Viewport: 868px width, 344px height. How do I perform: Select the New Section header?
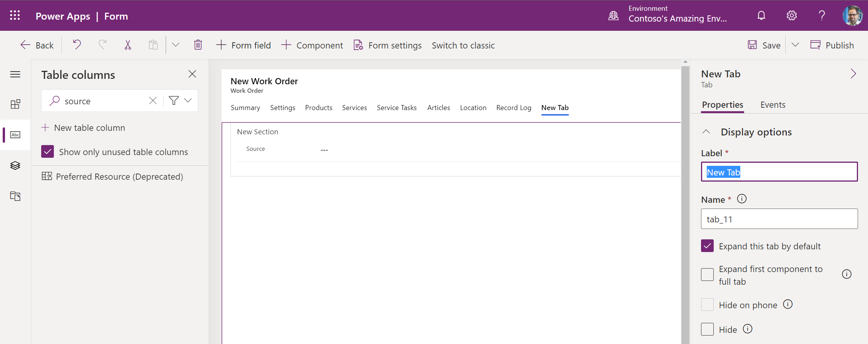pos(257,132)
